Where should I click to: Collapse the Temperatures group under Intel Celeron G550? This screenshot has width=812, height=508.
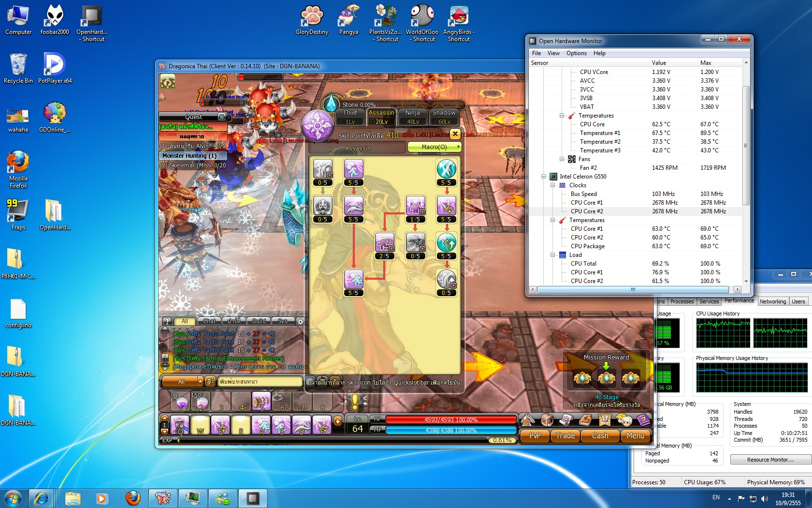pos(552,220)
